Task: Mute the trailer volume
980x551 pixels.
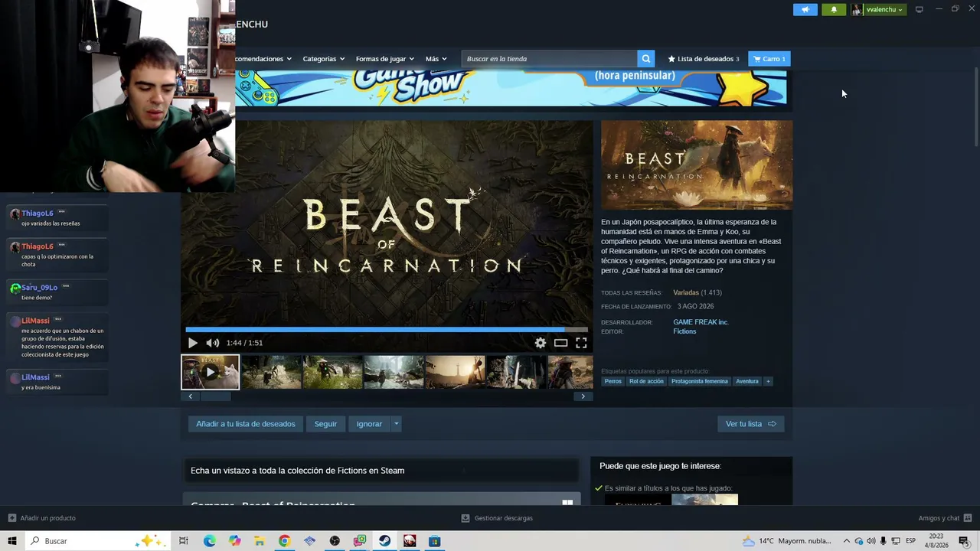Action: click(x=212, y=343)
